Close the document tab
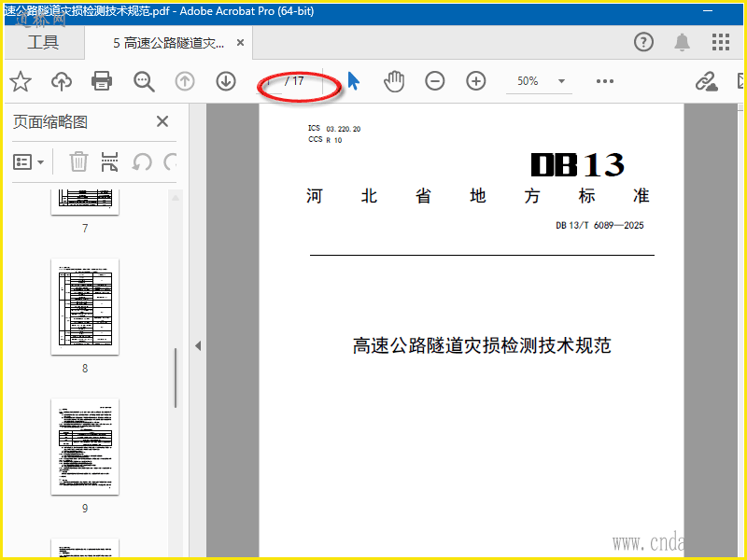Viewport: 747px width, 560px height. (x=241, y=43)
